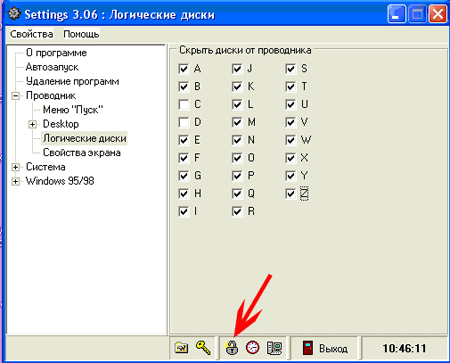Collapse the Проводник tree node
The width and height of the screenshot is (450, 363).
pos(15,96)
